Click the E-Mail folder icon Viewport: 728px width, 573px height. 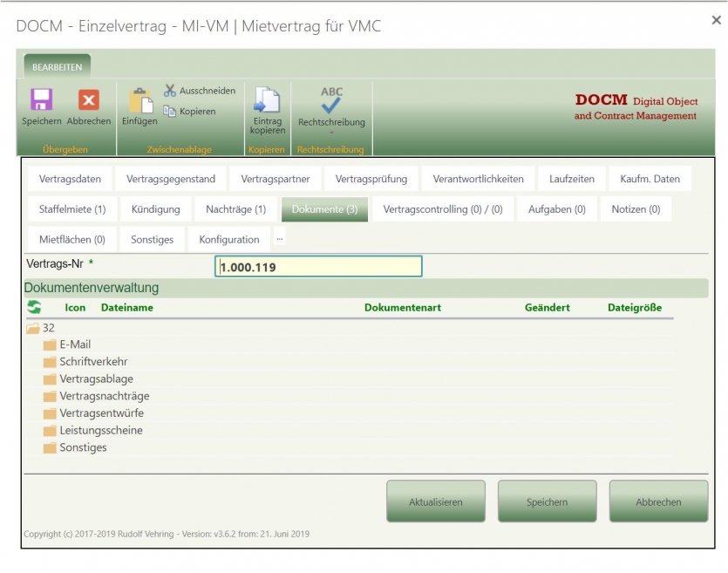click(50, 345)
